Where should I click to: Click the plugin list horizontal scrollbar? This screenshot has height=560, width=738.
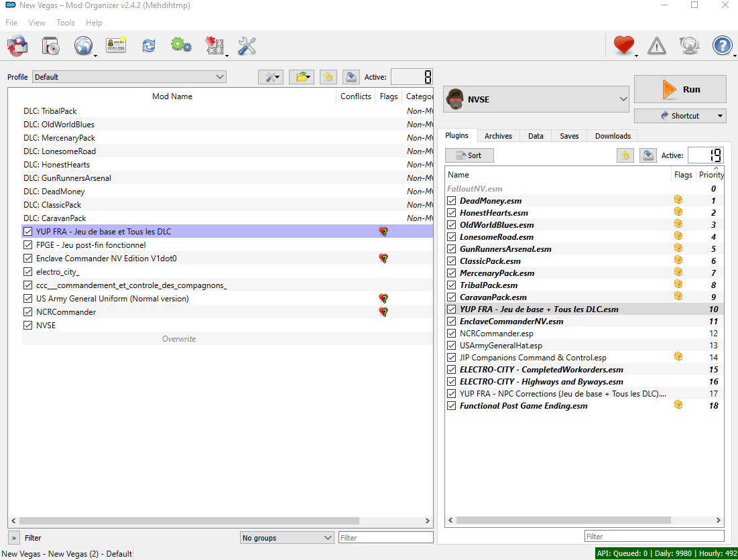pos(563,520)
